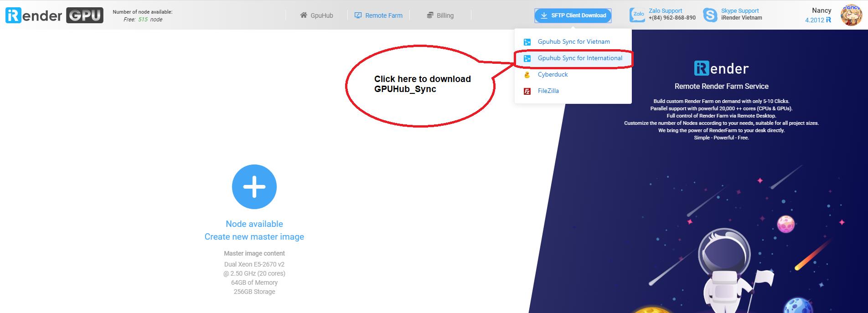
Task: Click the Cyberduck duck icon
Action: (x=527, y=75)
